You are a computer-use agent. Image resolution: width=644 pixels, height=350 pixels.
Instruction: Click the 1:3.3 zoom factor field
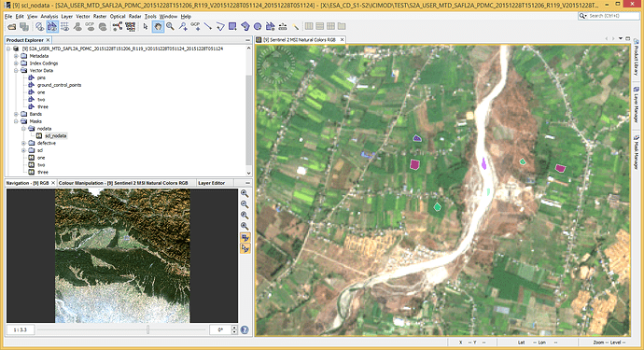pyautogui.click(x=21, y=329)
